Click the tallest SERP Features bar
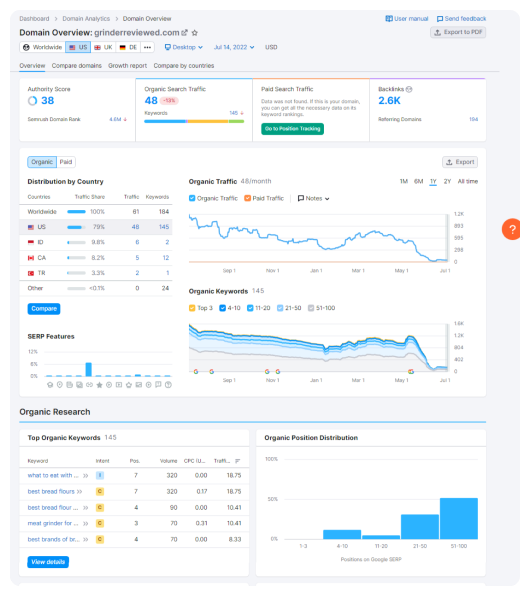The image size is (530, 596). point(89,369)
